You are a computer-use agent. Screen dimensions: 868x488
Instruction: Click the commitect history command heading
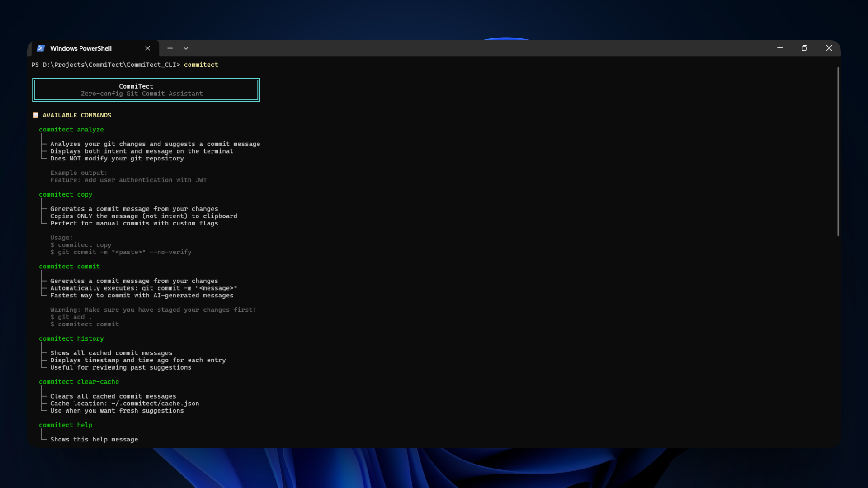pyautogui.click(x=71, y=338)
